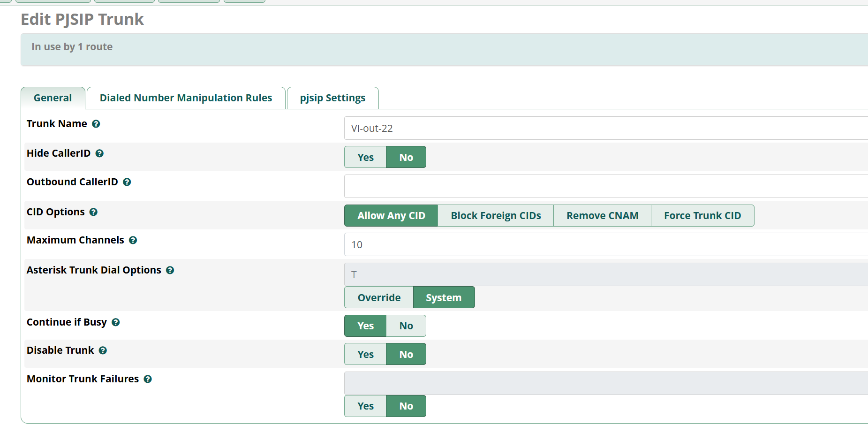The image size is (868, 433).
Task: Set Disable Trunk to Yes
Action: pos(365,354)
